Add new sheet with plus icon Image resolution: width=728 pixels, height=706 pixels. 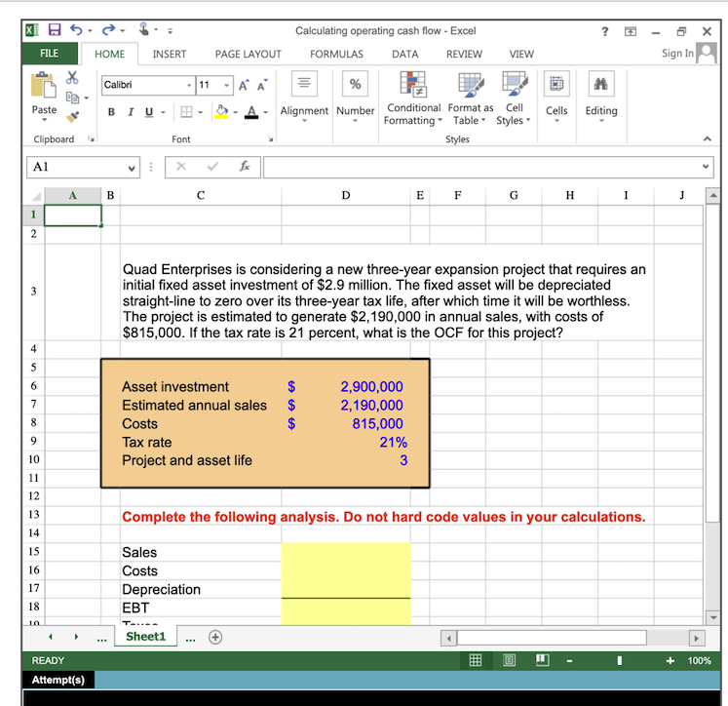tap(215, 638)
